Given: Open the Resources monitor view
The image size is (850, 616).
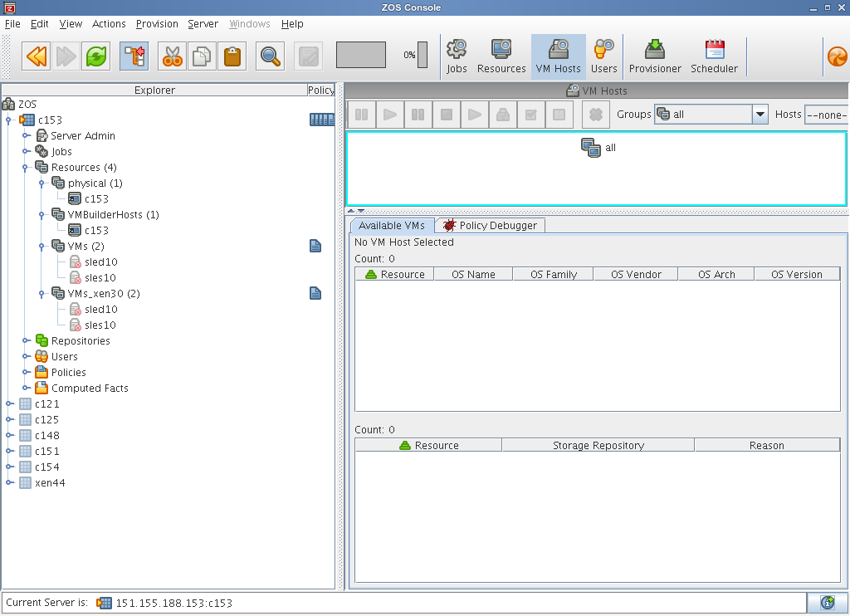Looking at the screenshot, I should pos(501,56).
